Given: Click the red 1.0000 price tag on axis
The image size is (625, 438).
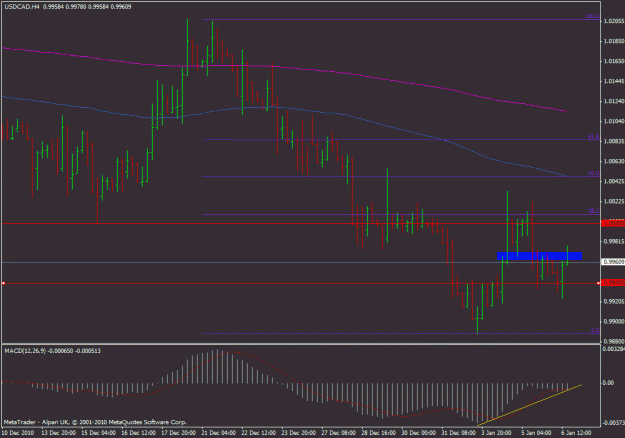Looking at the screenshot, I should pos(613,224).
